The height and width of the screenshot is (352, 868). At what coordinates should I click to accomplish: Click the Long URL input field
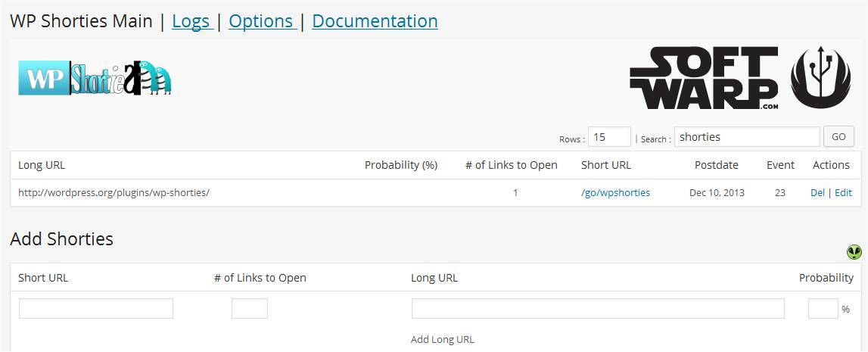coord(598,309)
